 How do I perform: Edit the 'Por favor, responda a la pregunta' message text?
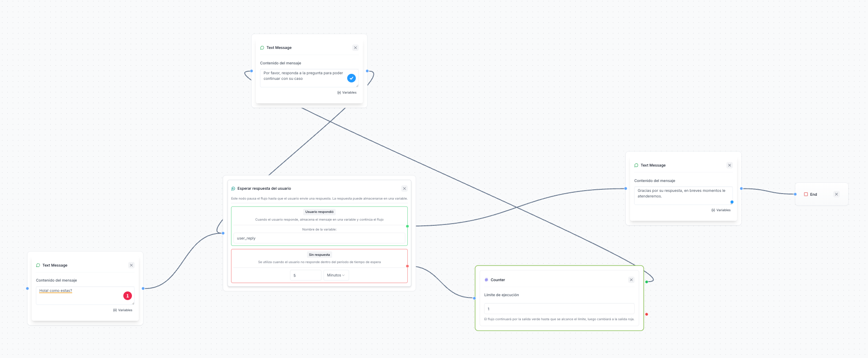(309, 78)
